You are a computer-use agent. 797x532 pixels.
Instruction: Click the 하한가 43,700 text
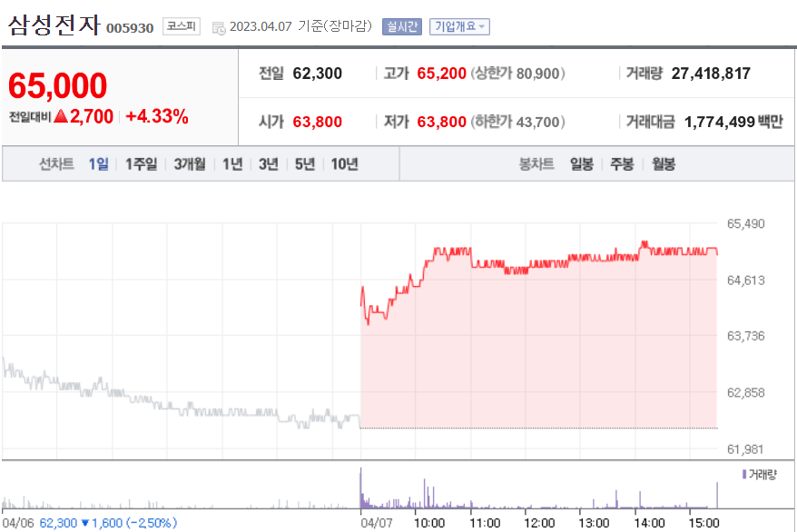tap(517, 122)
